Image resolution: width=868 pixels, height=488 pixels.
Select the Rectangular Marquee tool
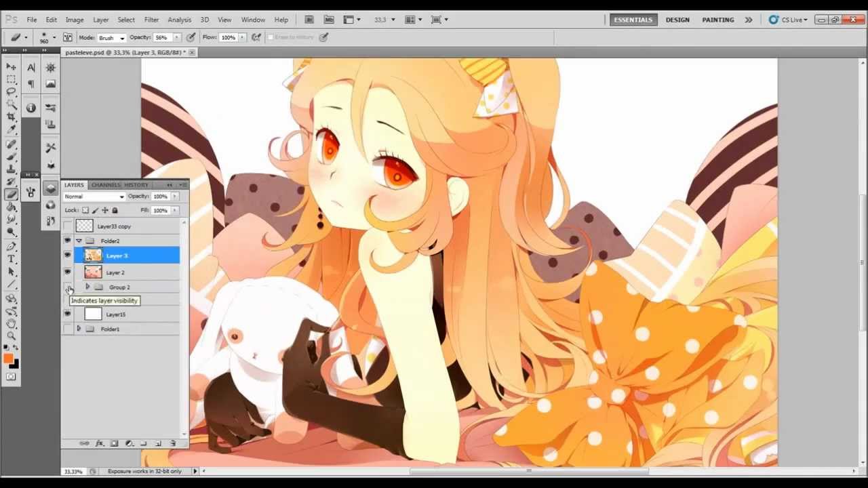[12, 79]
